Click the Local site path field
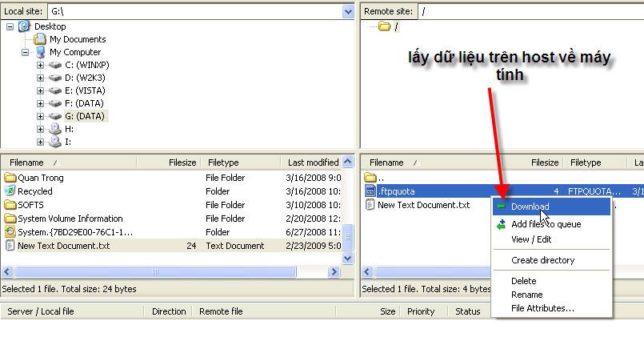Image resolution: width=644 pixels, height=353 pixels. 195,11
